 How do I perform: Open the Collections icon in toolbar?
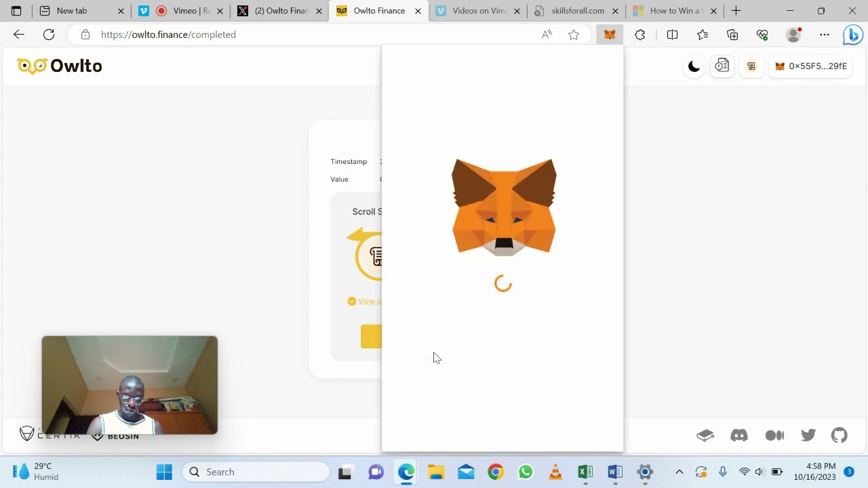(732, 35)
